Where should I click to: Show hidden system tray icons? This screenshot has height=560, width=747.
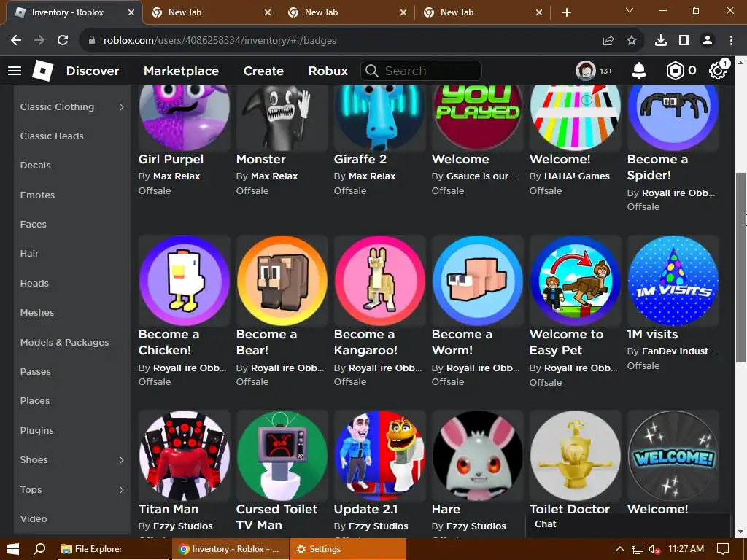[620, 549]
